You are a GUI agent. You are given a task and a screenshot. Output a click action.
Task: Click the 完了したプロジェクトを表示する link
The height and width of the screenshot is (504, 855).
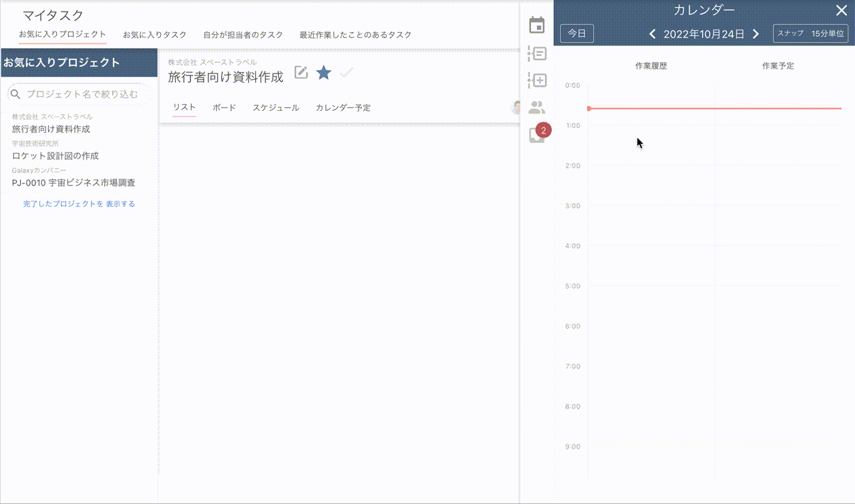point(79,204)
